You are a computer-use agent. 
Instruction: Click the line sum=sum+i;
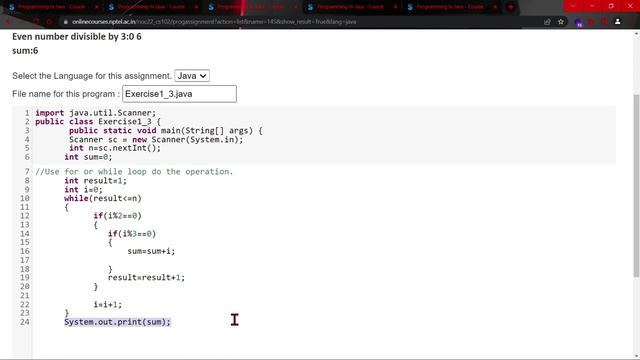(151, 251)
